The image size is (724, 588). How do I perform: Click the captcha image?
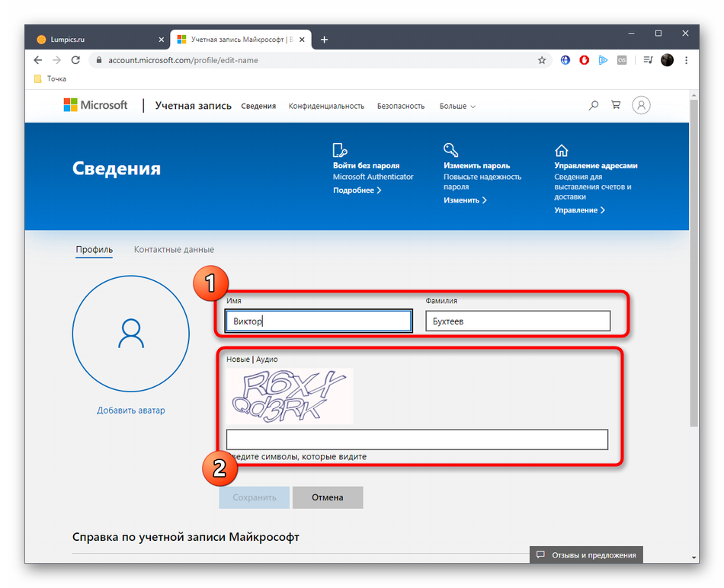(290, 396)
